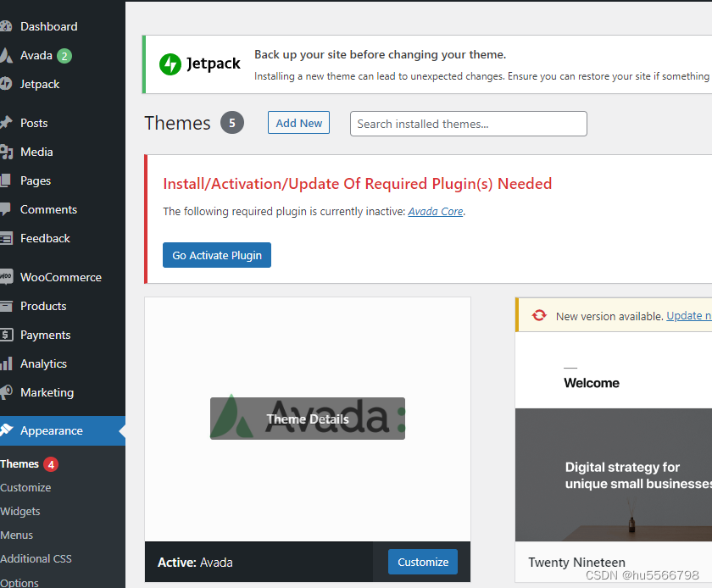Click Go Activate Plugin button
712x588 pixels.
[x=217, y=255]
